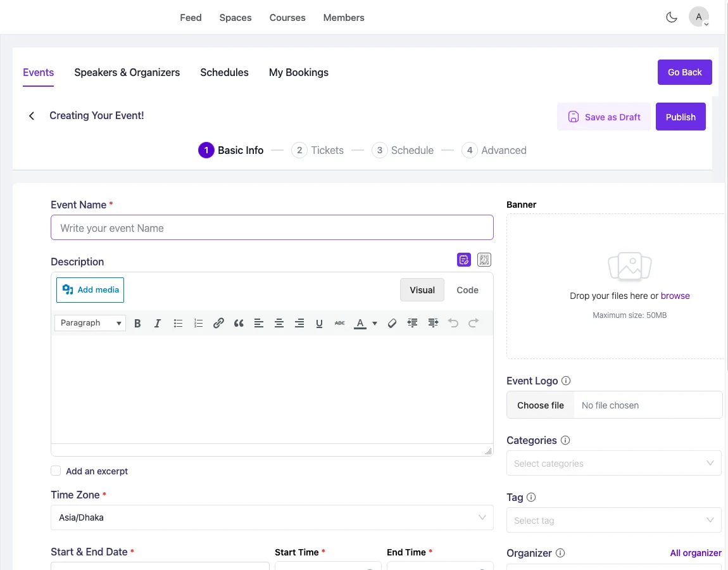Click the Tag info icon

tap(531, 498)
